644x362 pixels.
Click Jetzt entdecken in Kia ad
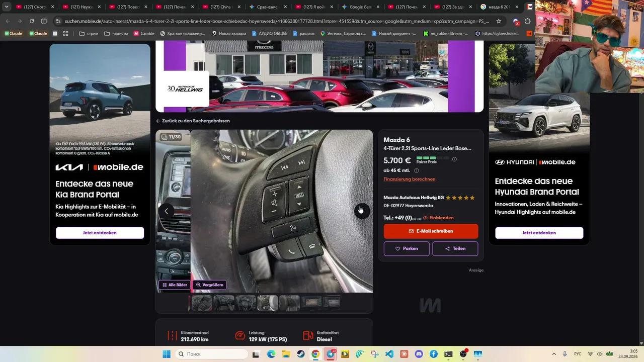100,233
